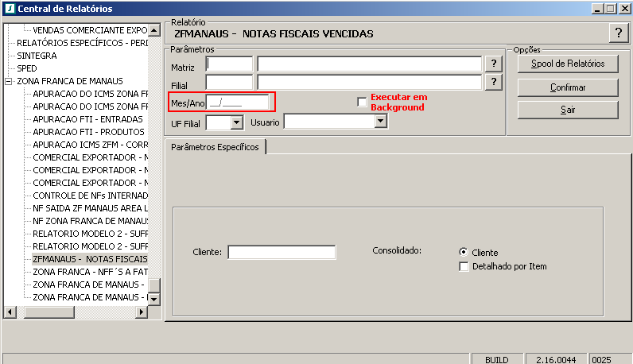The width and height of the screenshot is (633, 364).
Task: Click Spool de Relatórios button
Action: coord(568,64)
